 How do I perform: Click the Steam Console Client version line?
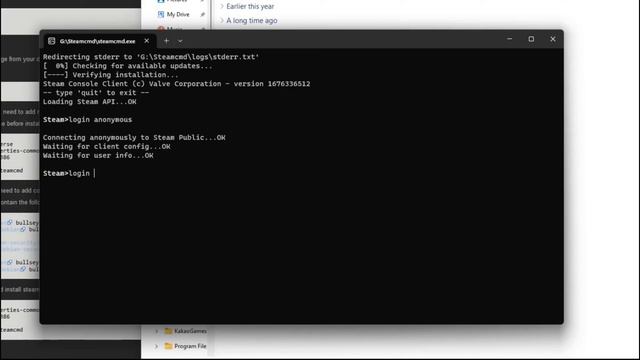176,84
